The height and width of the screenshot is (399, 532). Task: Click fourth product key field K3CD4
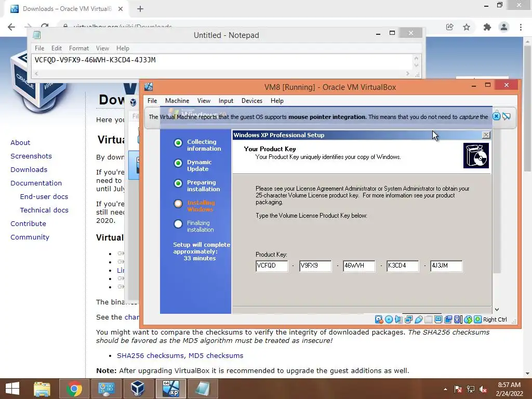click(403, 265)
